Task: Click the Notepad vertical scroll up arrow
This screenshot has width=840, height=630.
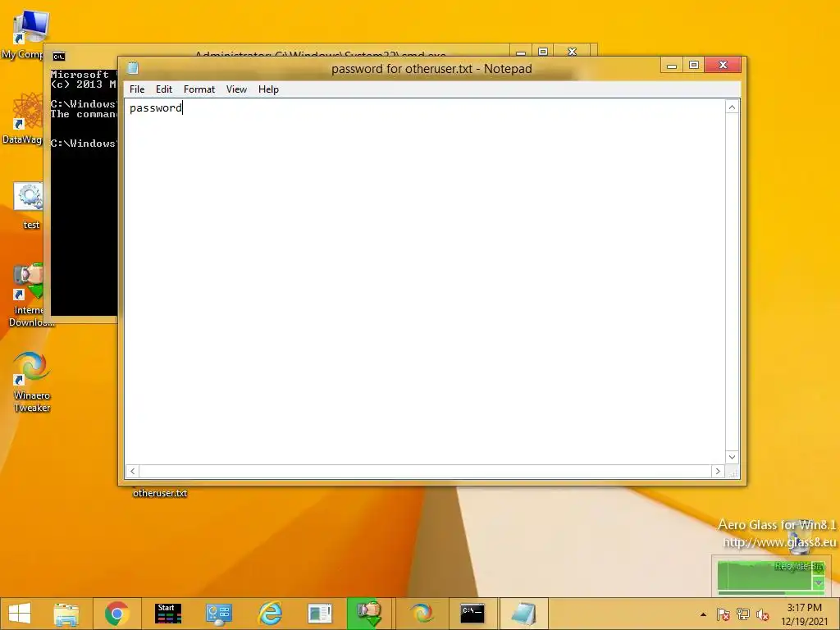Action: pyautogui.click(x=732, y=107)
